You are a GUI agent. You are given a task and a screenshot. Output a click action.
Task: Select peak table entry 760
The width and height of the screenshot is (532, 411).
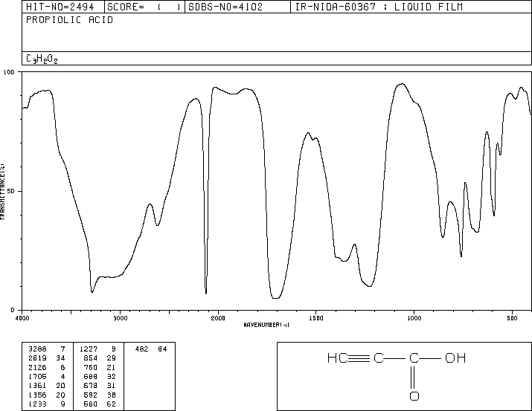100,367
